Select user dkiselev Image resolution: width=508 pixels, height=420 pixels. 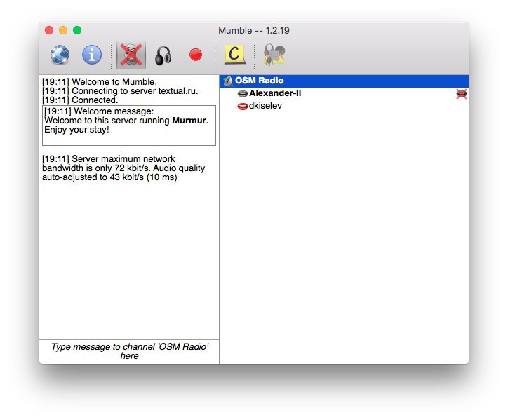(265, 106)
